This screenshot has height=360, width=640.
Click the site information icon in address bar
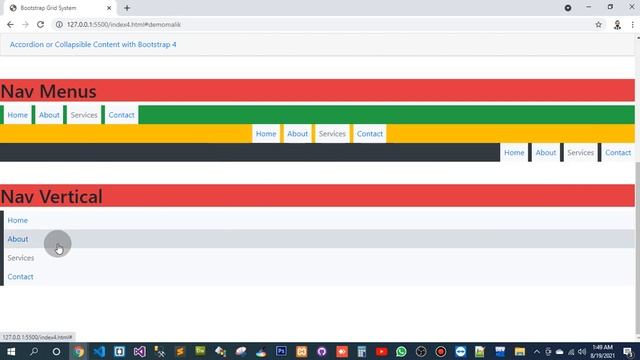[59, 24]
